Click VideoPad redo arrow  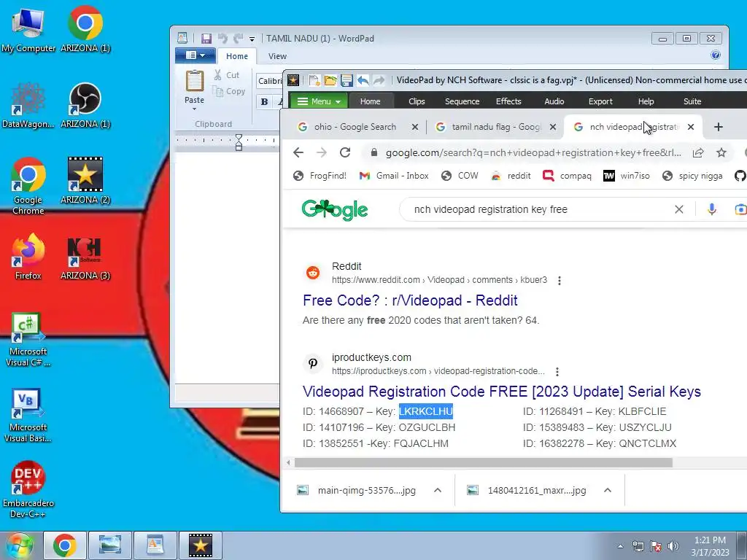click(379, 80)
